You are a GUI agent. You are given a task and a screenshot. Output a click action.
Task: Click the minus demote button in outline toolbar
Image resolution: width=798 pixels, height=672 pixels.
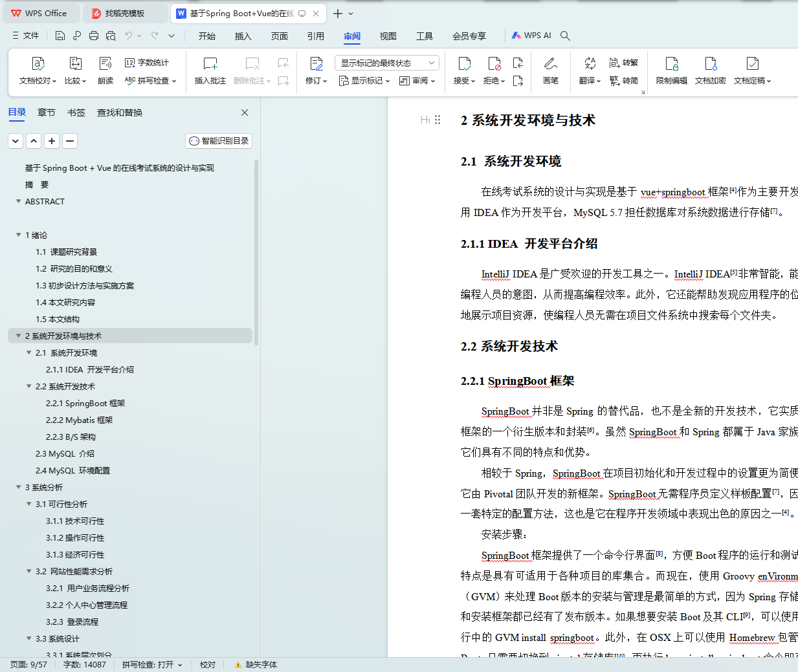click(71, 141)
